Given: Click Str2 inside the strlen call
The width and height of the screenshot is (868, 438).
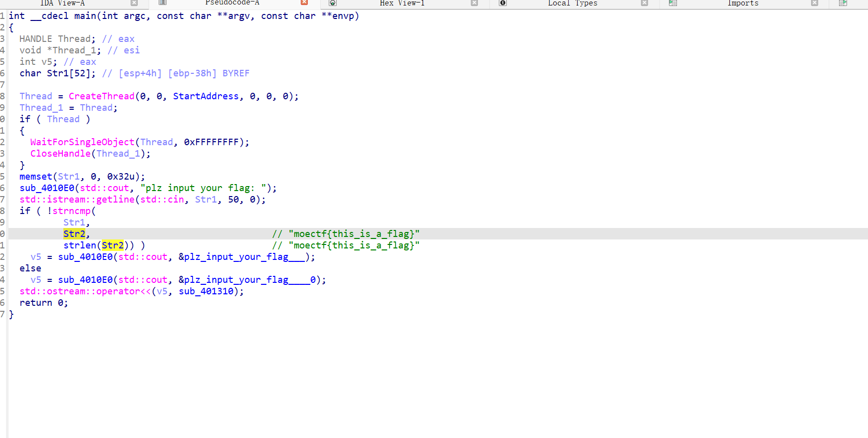Looking at the screenshot, I should (113, 245).
